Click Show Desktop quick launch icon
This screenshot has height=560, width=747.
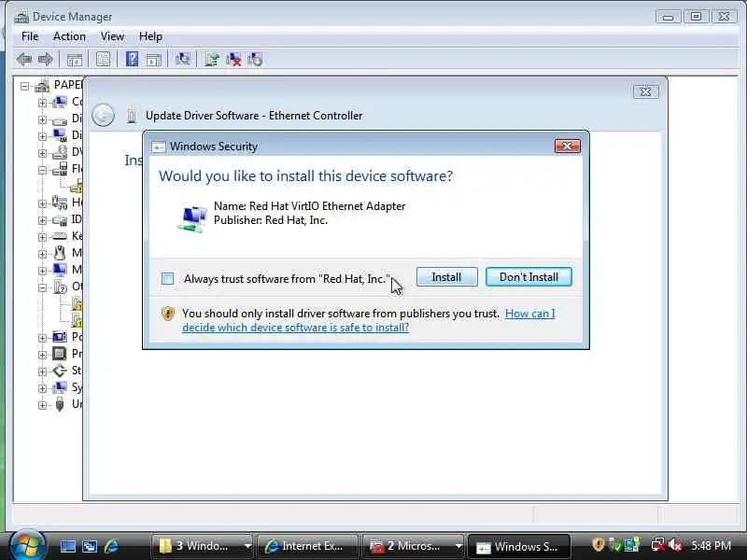click(67, 546)
